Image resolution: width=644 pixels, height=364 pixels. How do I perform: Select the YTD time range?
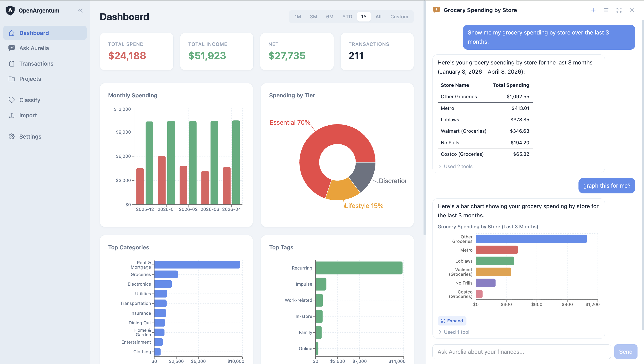(x=347, y=17)
